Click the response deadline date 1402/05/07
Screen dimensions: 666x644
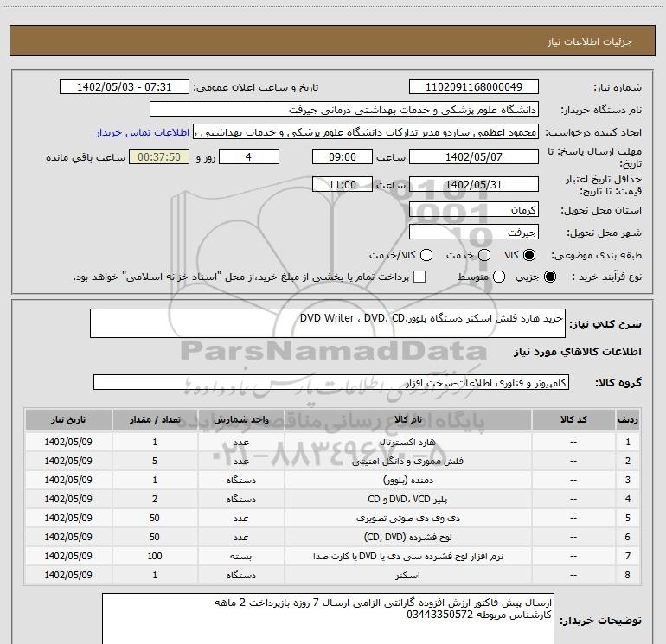coord(474,156)
